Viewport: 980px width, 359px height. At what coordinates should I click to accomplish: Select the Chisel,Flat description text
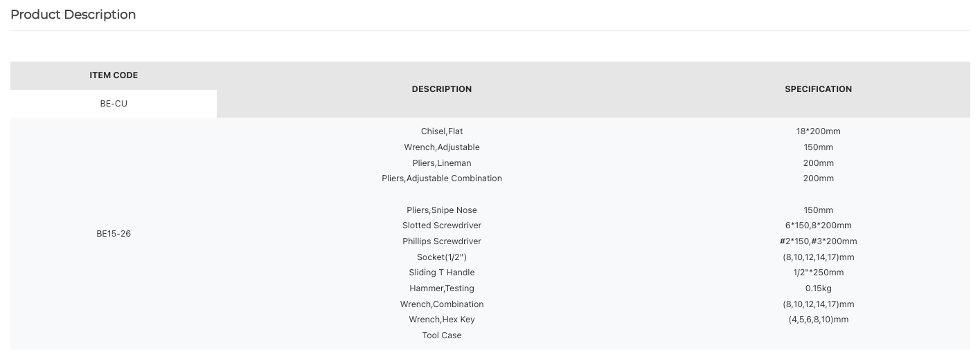pos(442,131)
